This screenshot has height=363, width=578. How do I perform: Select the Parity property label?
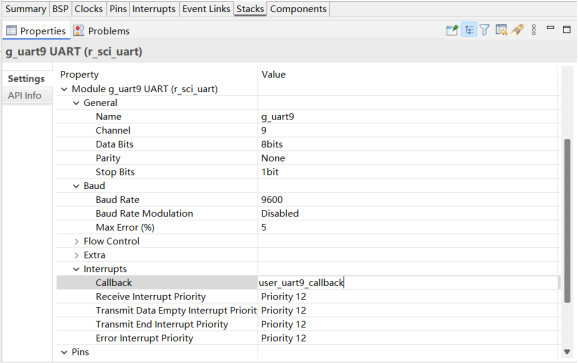(108, 158)
